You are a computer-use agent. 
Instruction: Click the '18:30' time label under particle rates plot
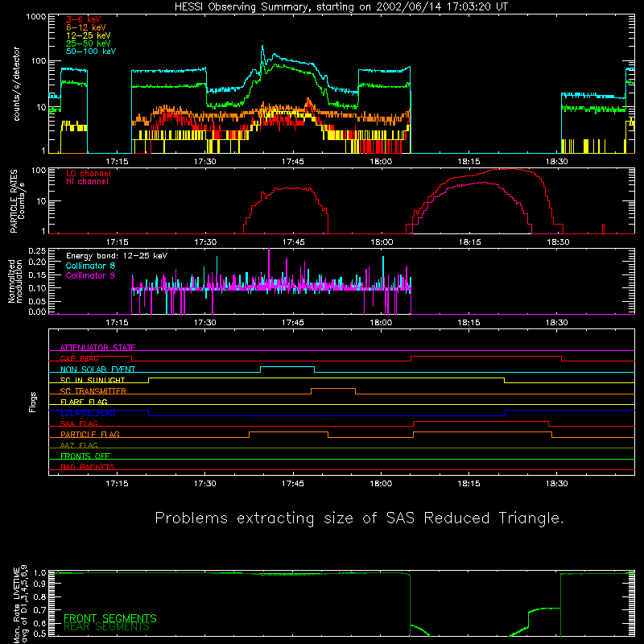558,242
